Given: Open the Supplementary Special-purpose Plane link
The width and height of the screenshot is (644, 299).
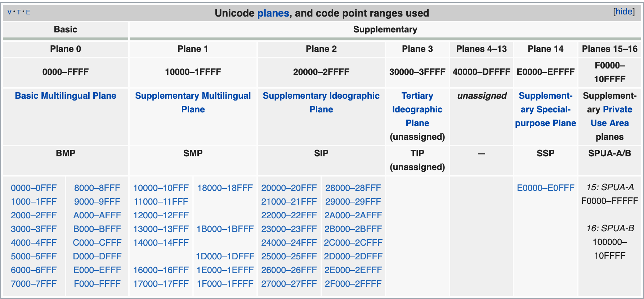Looking at the screenshot, I should 545,110.
